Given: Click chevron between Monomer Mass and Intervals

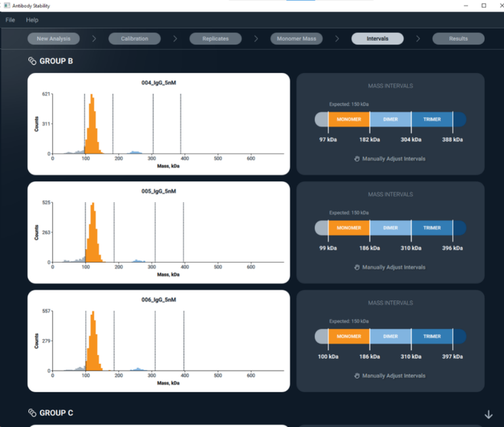Looking at the screenshot, I should (x=337, y=39).
